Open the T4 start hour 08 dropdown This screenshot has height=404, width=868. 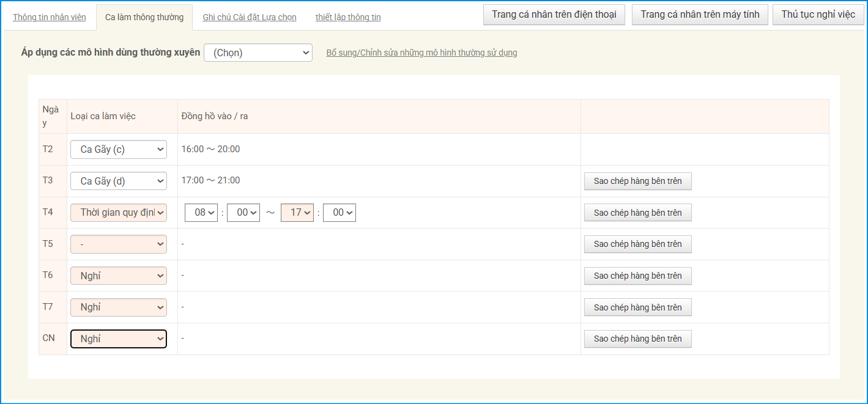click(201, 213)
